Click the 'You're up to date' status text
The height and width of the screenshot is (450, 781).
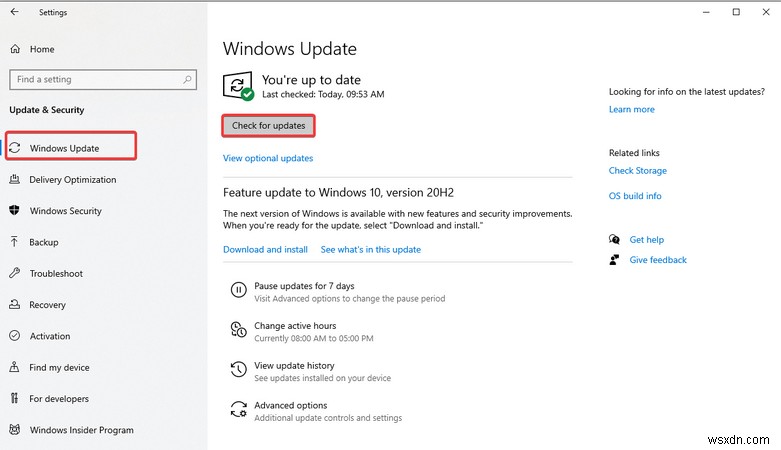(311, 80)
